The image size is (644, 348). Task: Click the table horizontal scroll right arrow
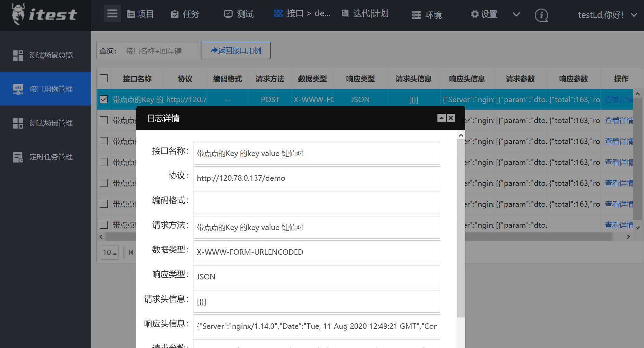(628, 237)
